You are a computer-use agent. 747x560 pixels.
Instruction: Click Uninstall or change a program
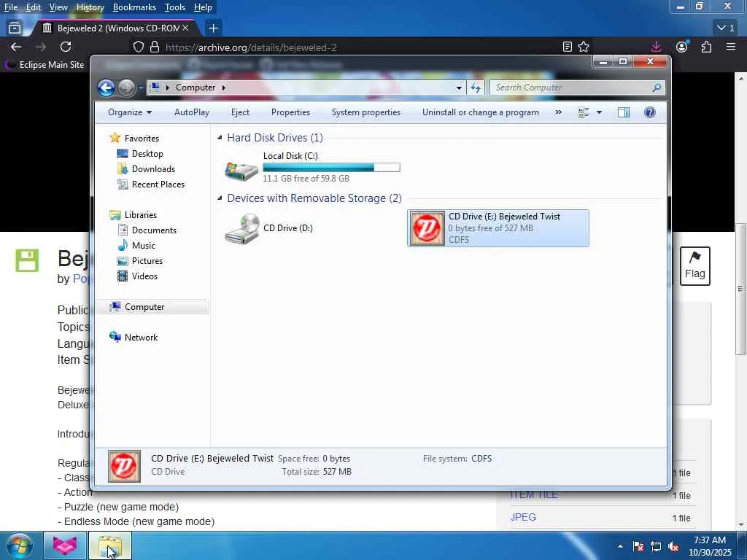(481, 112)
